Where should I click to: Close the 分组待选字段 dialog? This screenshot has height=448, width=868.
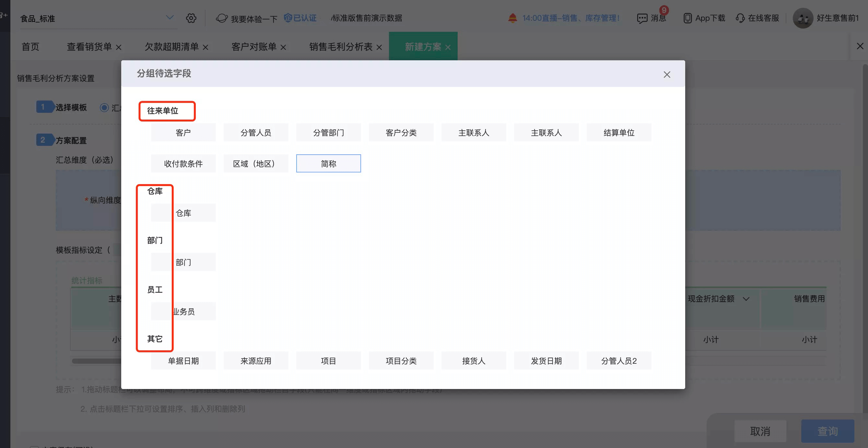(667, 75)
